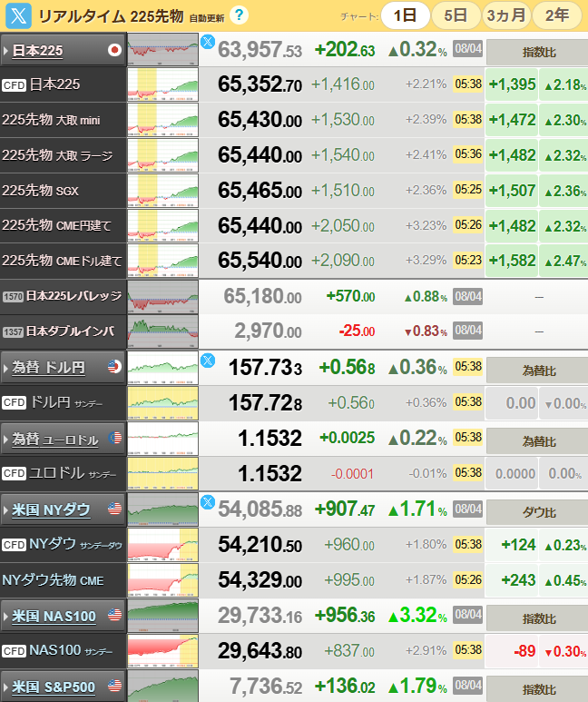
Task: Open mini chart for NYダウ先物 CME
Action: pos(163,580)
